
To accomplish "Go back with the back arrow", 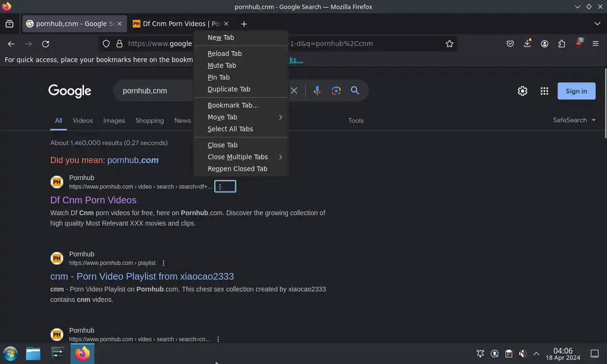I will tap(11, 44).
